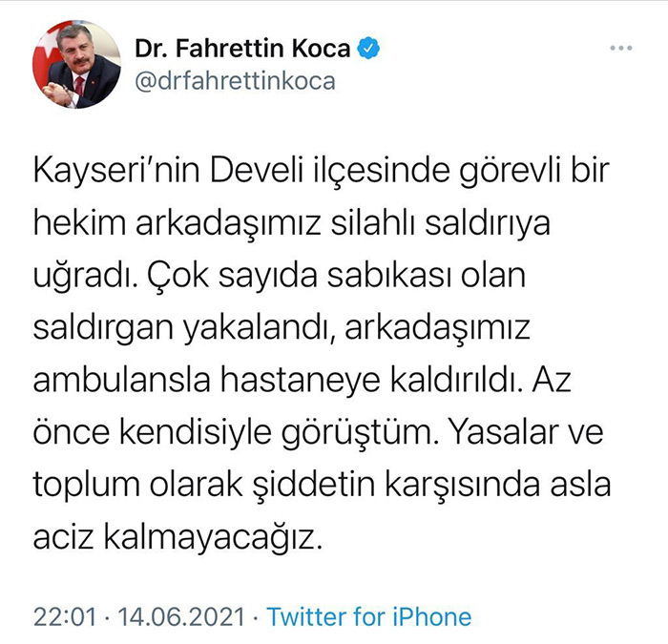Viewport: 668px width, 644px height.
Task: Click the 22:01 timestamp
Action: pyautogui.click(x=65, y=616)
